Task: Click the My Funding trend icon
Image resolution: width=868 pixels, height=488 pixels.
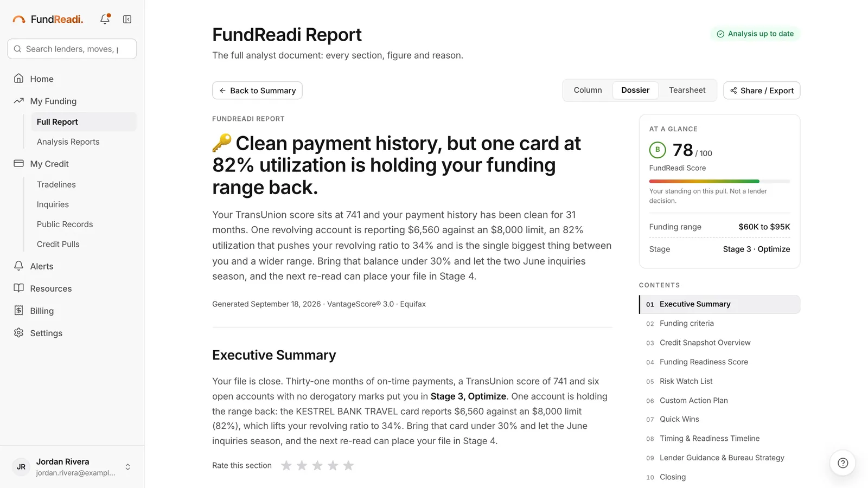Action: click(18, 101)
